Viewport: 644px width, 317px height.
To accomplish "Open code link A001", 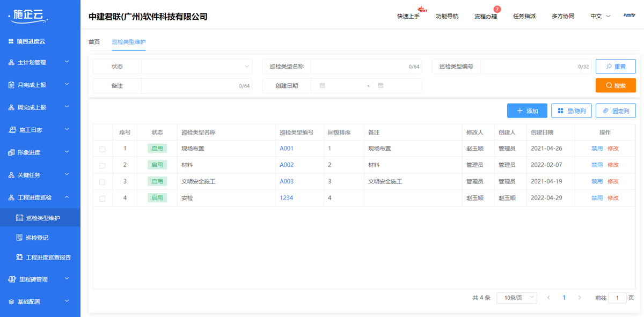I will pos(287,149).
